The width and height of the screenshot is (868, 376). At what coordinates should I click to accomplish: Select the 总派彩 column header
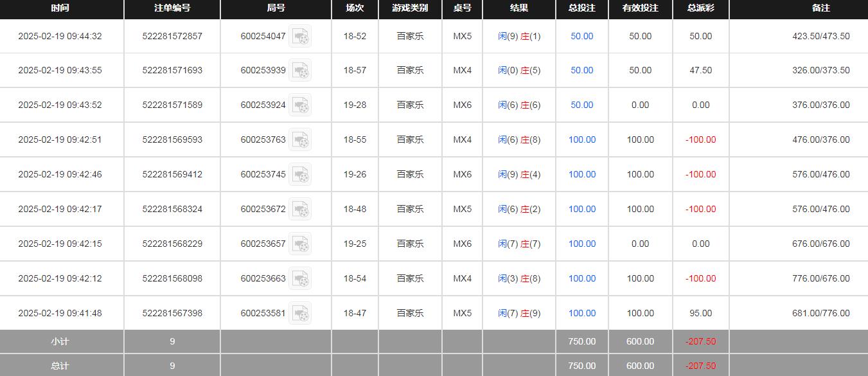[x=700, y=8]
